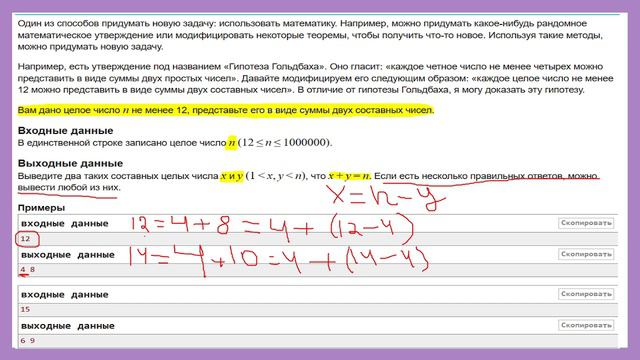Click Скопировать button next to output 4 8
The width and height of the screenshot is (640, 360).
pyautogui.click(x=586, y=254)
